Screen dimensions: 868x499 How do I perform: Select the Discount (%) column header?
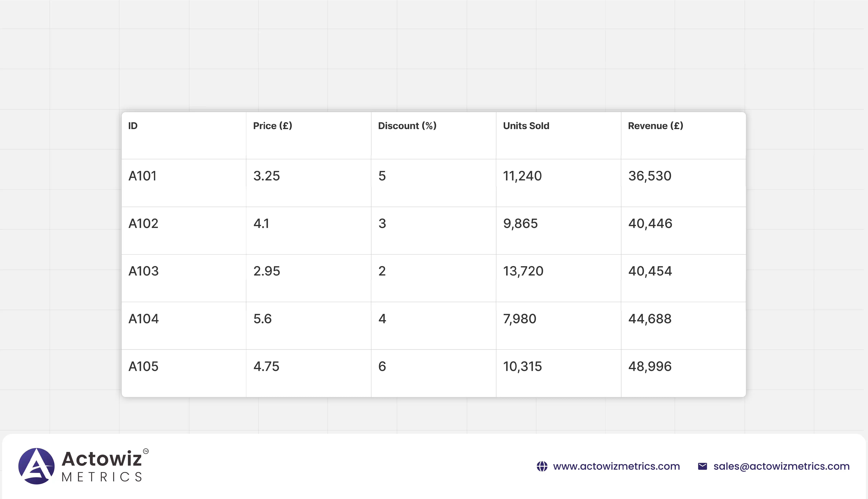pyautogui.click(x=407, y=126)
